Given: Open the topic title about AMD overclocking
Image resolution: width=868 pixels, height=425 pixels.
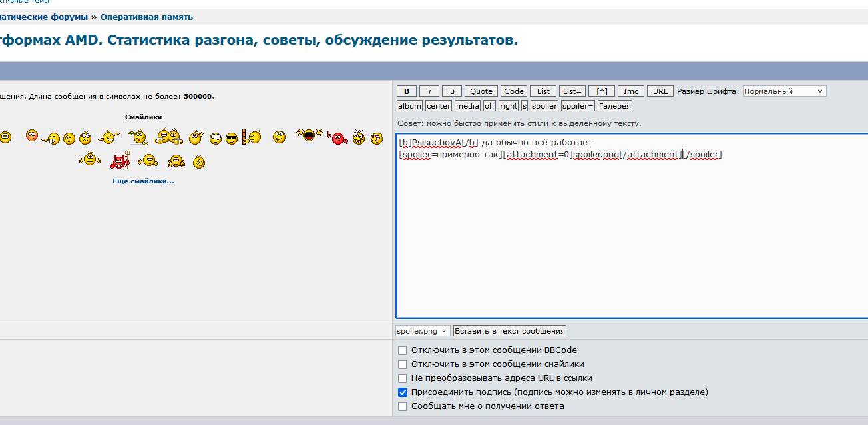Looking at the screenshot, I should coord(259,40).
